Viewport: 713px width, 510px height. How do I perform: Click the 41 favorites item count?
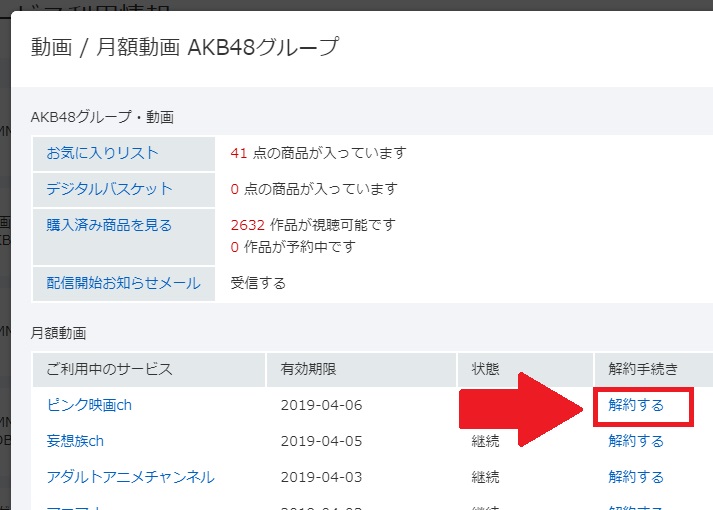[x=238, y=153]
